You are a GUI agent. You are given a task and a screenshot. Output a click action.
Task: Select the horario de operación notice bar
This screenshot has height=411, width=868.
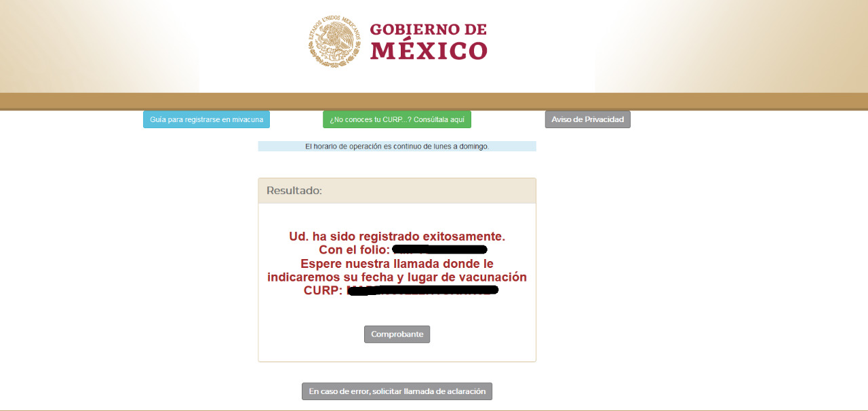click(x=397, y=146)
